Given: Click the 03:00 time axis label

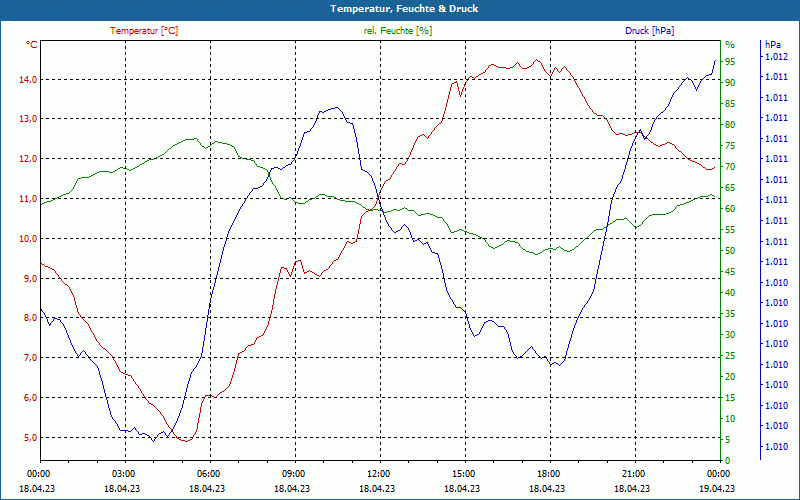Looking at the screenshot, I should (124, 473).
